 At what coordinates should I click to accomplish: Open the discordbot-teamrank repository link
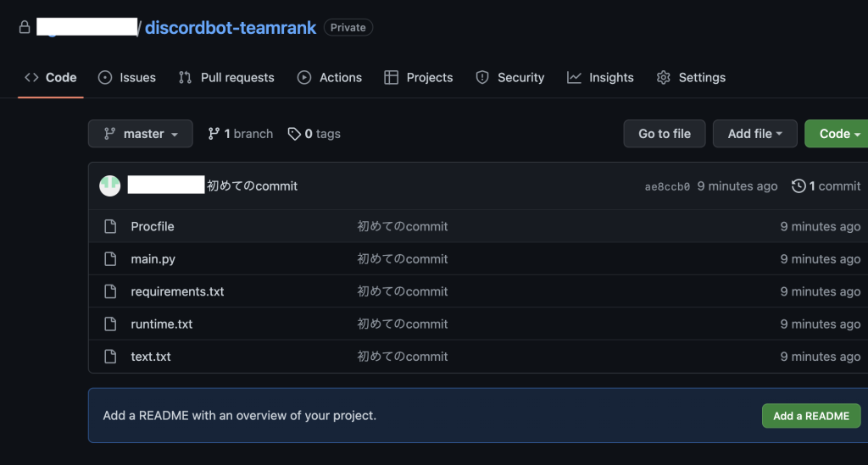(231, 28)
